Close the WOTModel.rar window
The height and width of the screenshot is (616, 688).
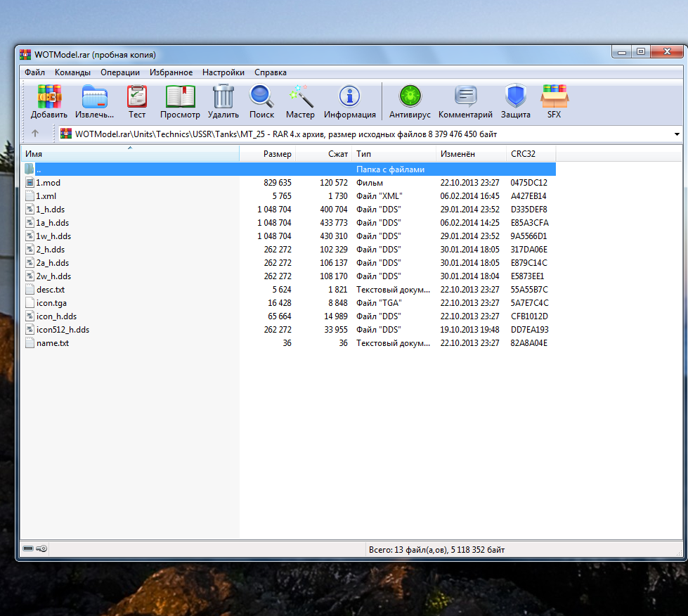(x=667, y=52)
